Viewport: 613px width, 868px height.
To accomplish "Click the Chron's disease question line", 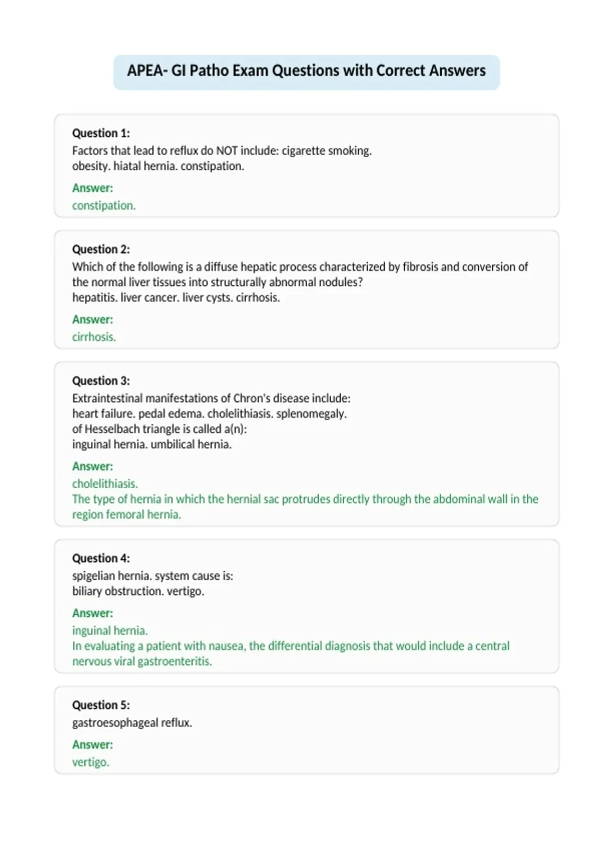I will [x=211, y=398].
